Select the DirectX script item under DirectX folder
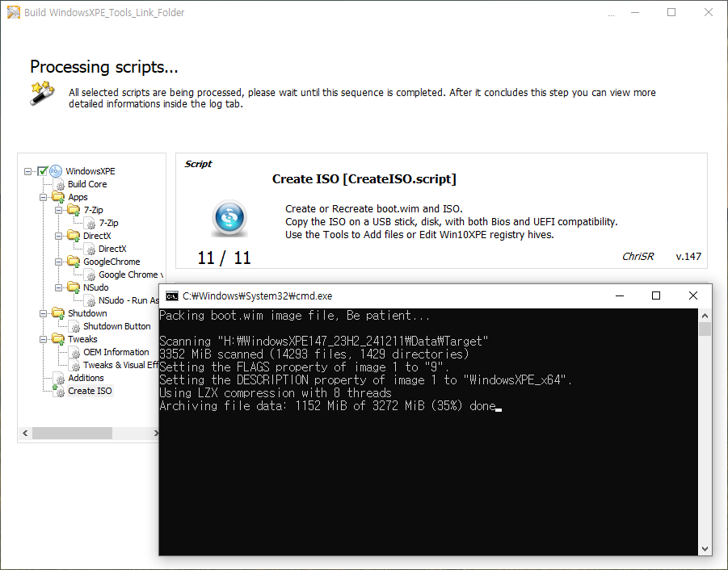 coord(112,249)
